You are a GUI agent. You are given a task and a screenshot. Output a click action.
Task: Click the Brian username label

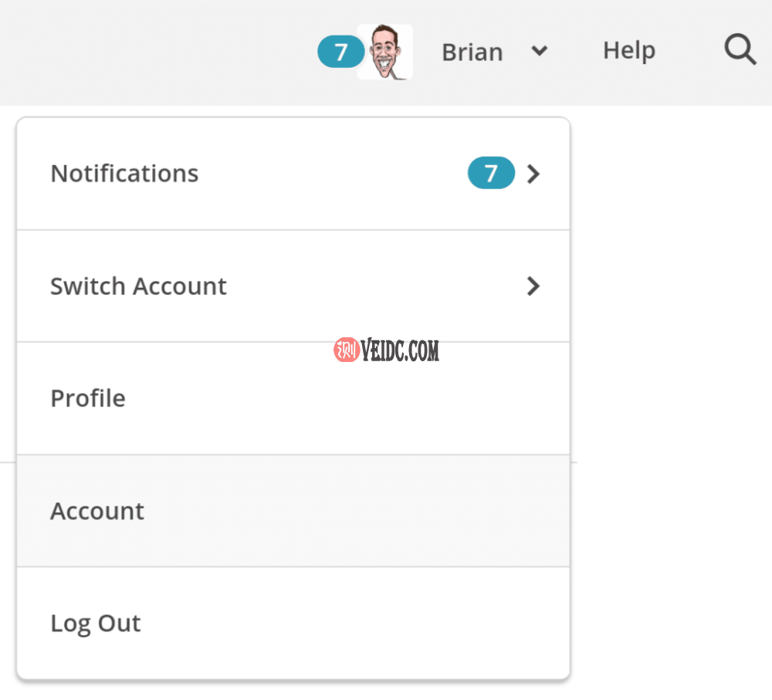click(x=472, y=52)
